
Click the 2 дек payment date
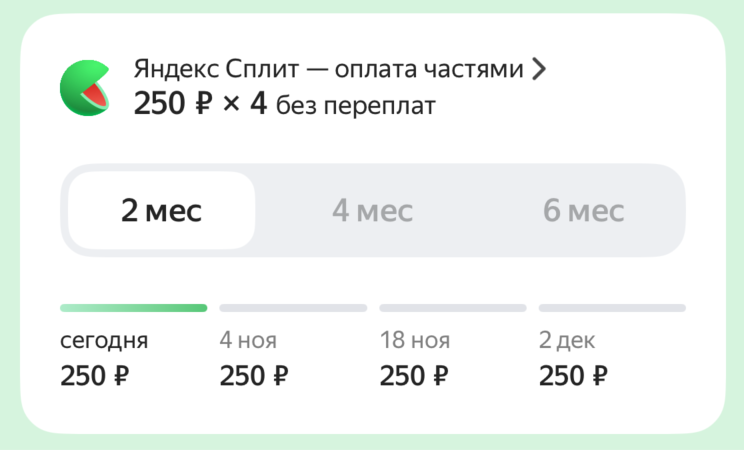[x=567, y=341]
